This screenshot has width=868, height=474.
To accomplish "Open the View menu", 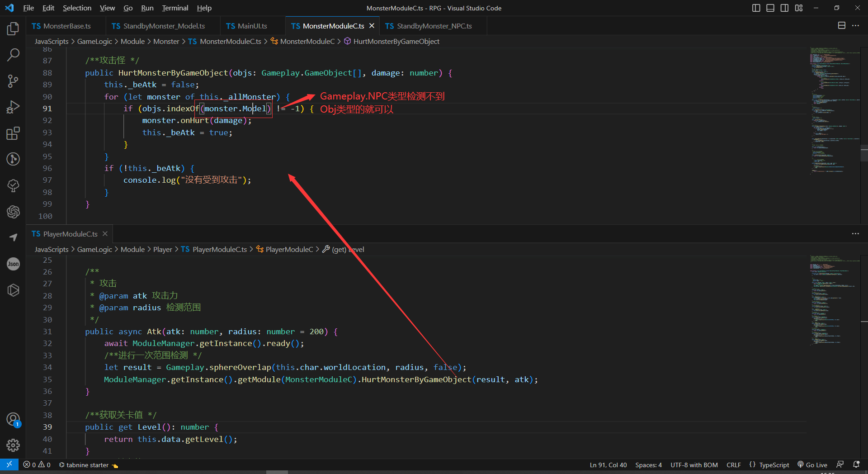I will (x=107, y=8).
